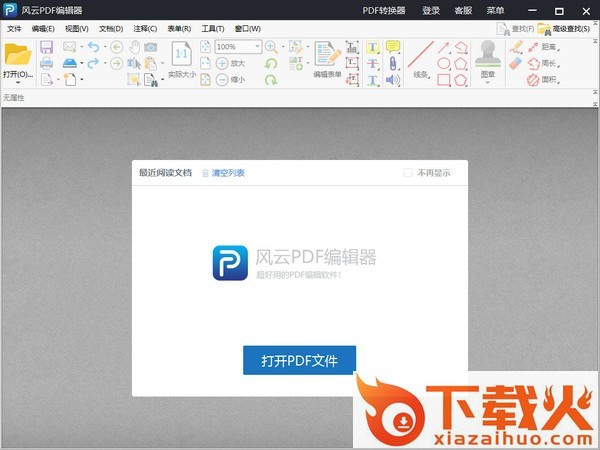
Task: Click the green next view circle arrow
Action: pos(117,63)
